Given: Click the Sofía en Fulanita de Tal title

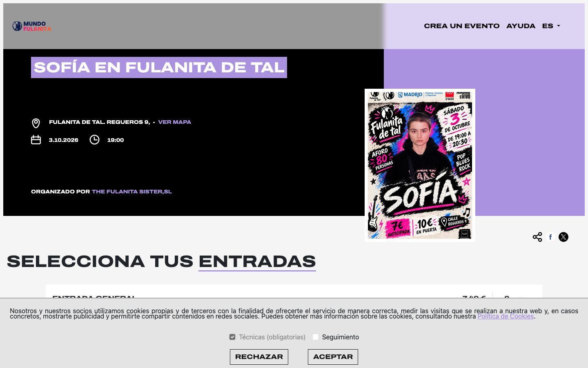Looking at the screenshot, I should (159, 67).
